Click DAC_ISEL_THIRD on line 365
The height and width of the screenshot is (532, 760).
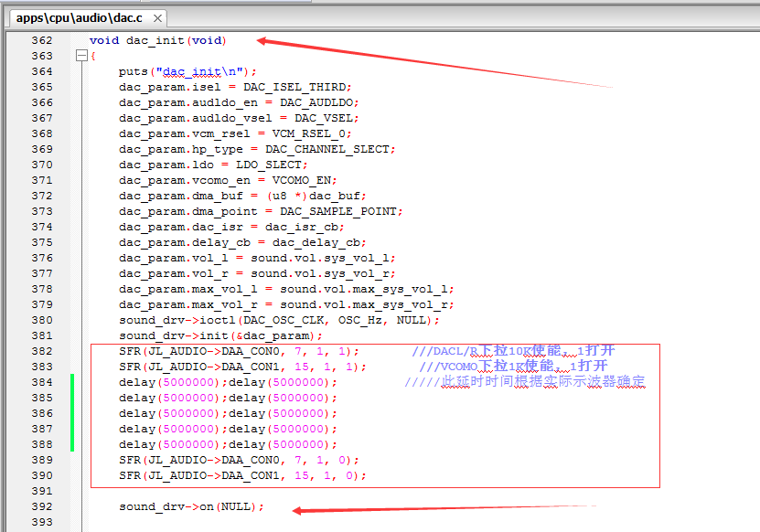pyautogui.click(x=294, y=87)
